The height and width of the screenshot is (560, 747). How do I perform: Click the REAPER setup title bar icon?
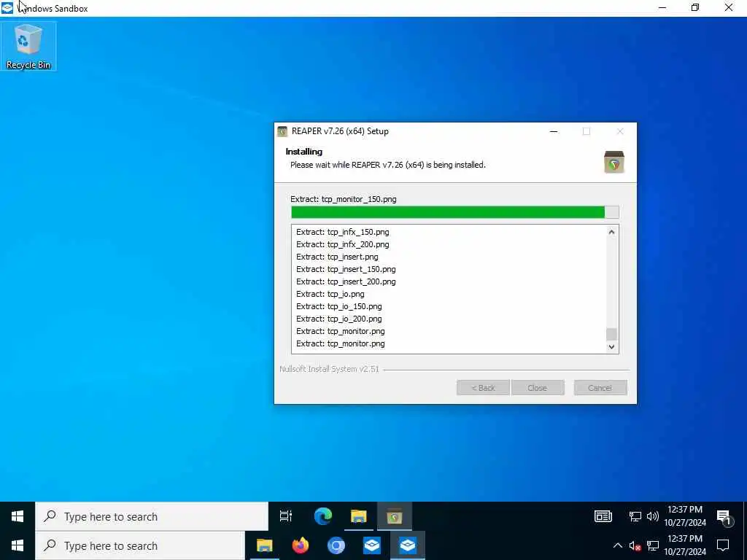(x=282, y=131)
